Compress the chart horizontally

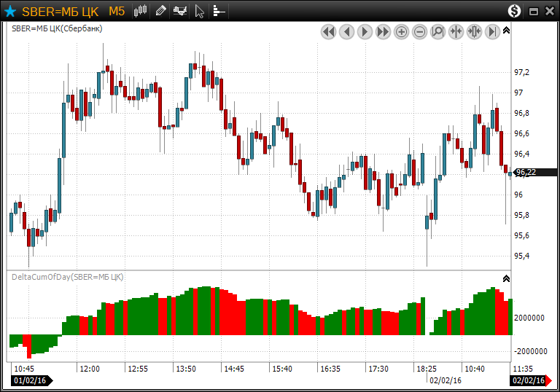(456, 32)
